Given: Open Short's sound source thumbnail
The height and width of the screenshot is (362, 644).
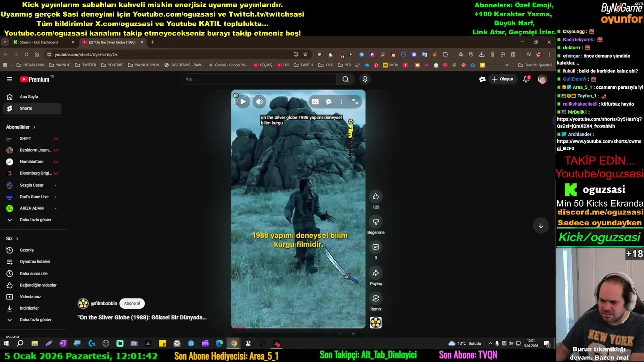Looking at the screenshot, I should 376,323.
